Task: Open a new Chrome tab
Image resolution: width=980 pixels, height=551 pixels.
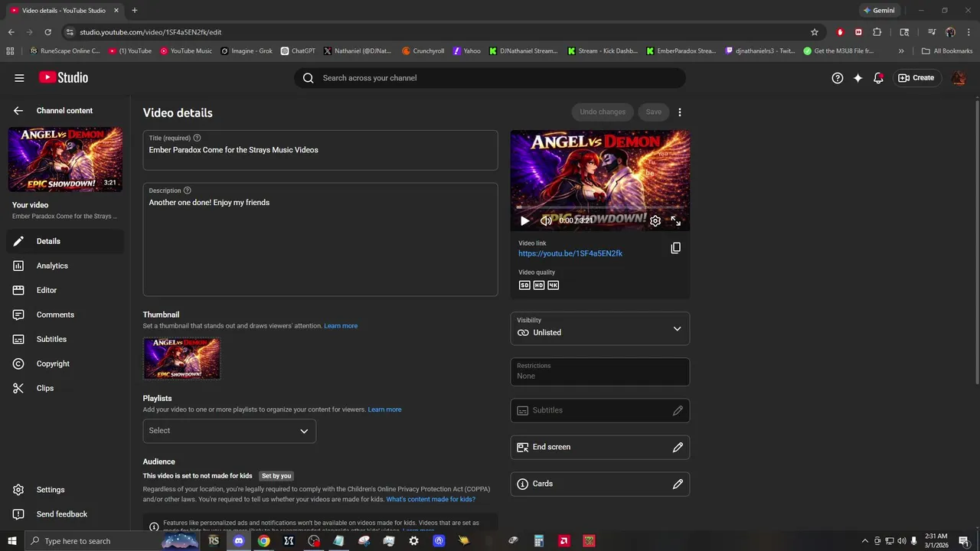Action: [x=135, y=11]
